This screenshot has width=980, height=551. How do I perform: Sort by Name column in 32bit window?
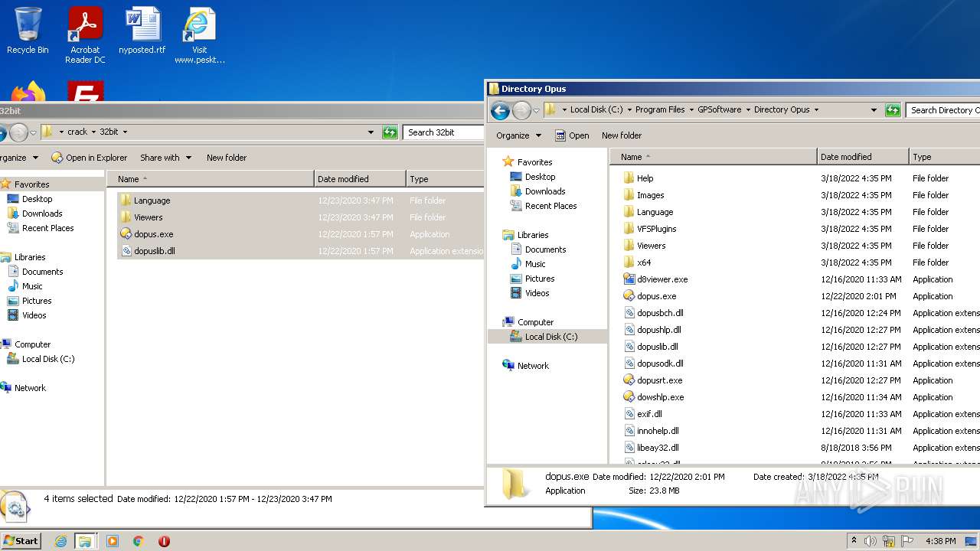point(210,179)
